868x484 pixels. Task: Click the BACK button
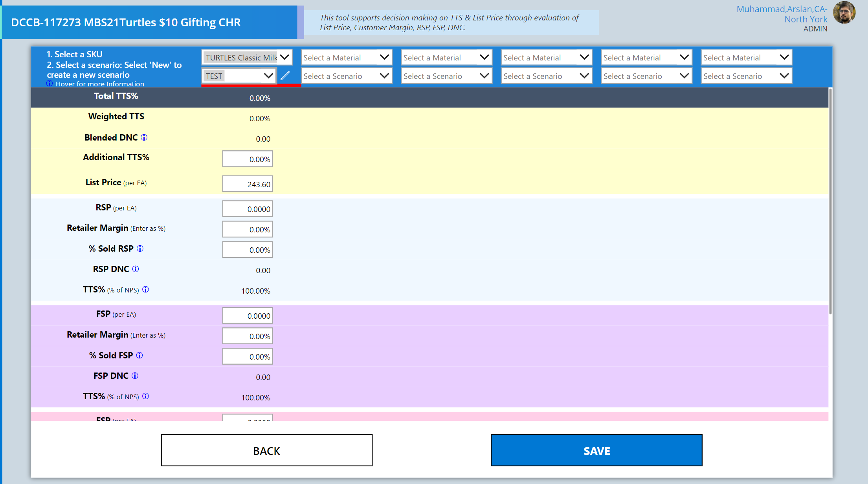[x=267, y=450]
